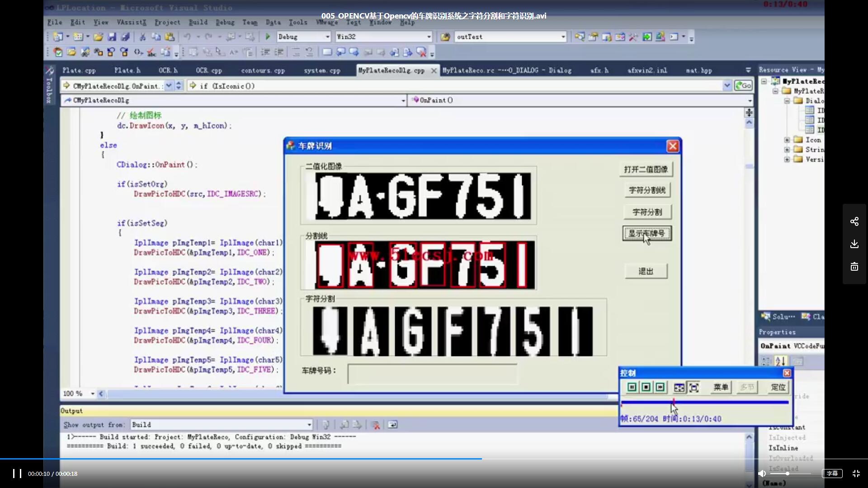Click the 打开二值图像 button
The width and height of the screenshot is (868, 488).
coord(646,169)
